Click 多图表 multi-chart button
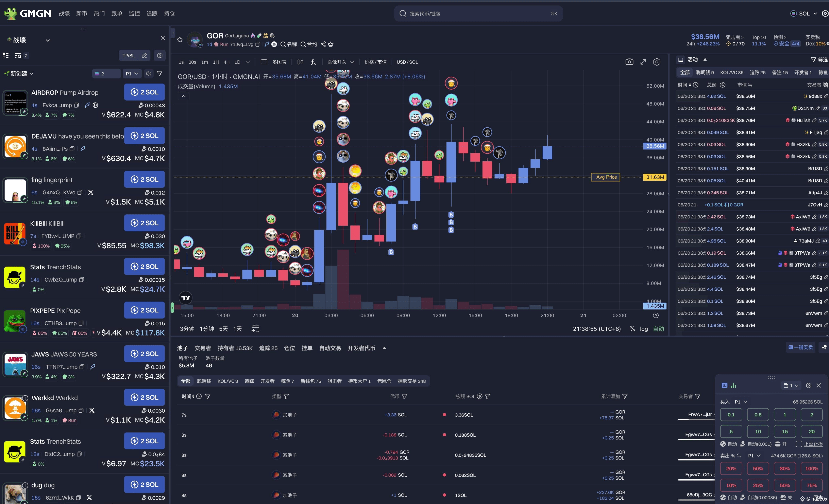The image size is (829, 504). [273, 62]
